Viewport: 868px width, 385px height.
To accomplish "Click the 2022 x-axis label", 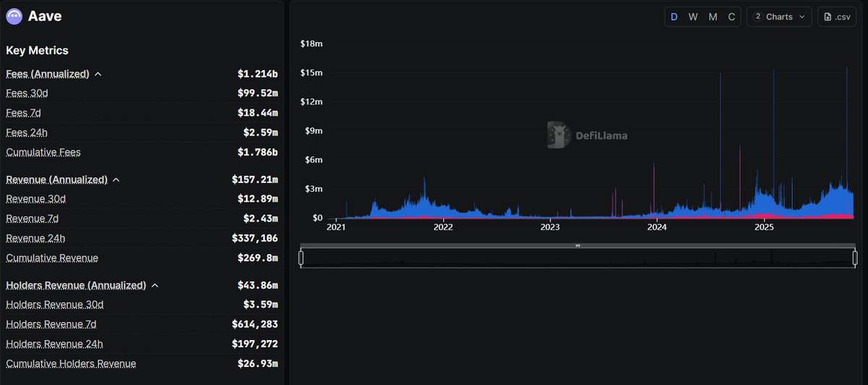I will [443, 227].
